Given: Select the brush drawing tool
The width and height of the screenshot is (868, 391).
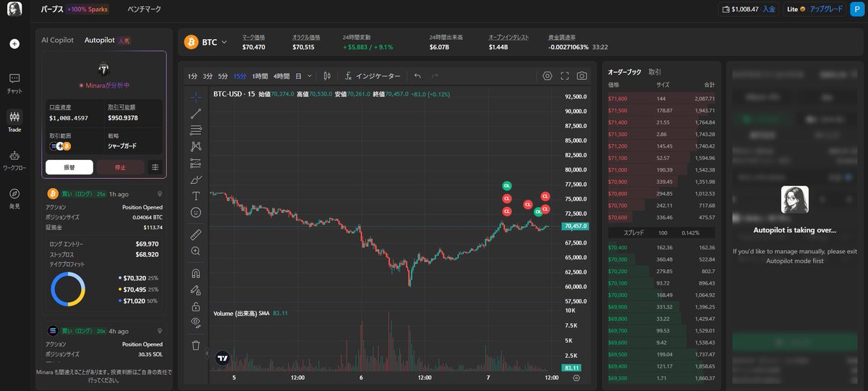Looking at the screenshot, I should pos(196,180).
